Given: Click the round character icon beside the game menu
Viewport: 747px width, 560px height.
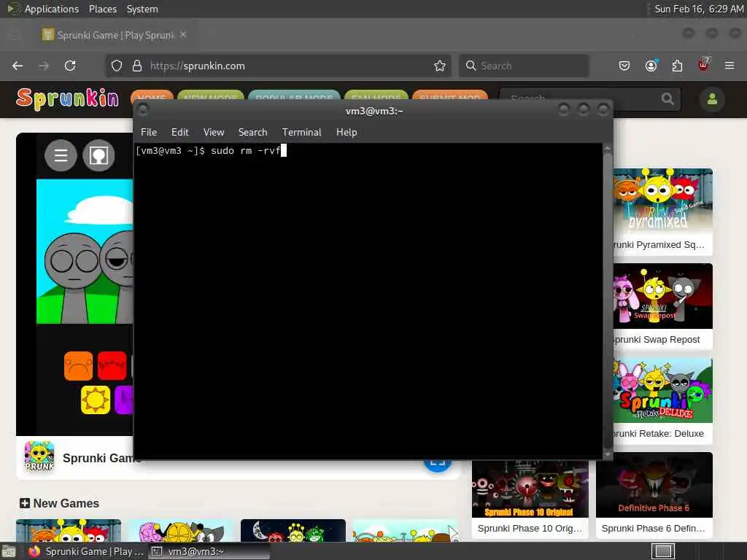Looking at the screenshot, I should pyautogui.click(x=98, y=155).
